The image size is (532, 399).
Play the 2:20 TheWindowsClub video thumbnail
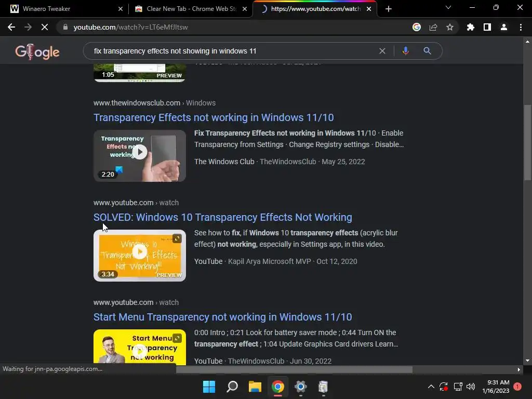140,156
